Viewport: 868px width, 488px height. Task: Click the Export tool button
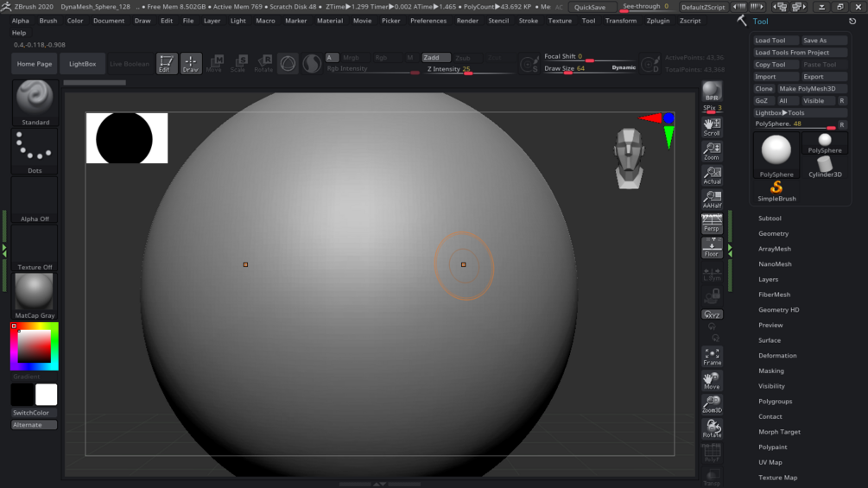[824, 76]
